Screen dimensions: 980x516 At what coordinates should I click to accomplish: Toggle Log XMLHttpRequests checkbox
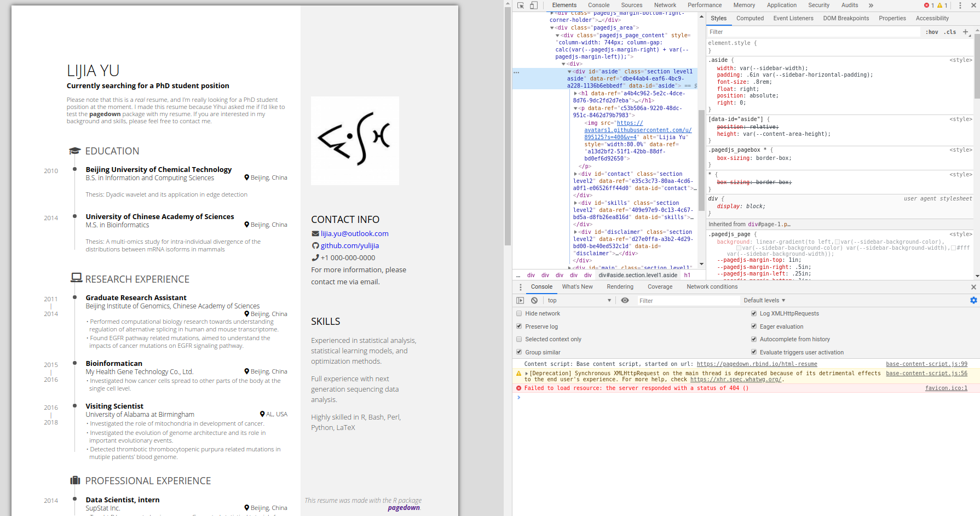tap(754, 314)
